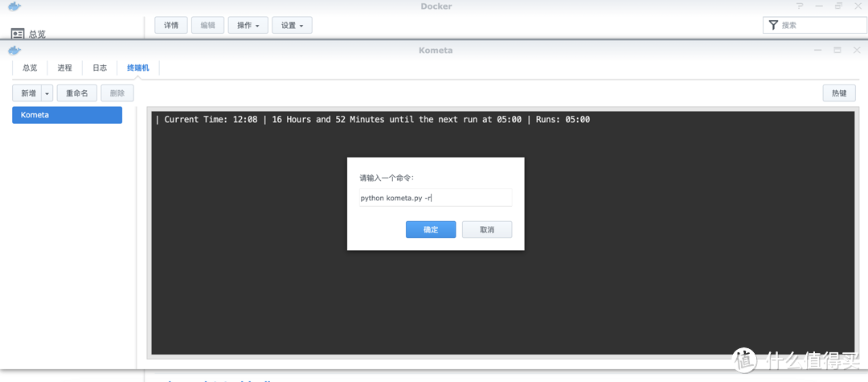Select the 终端机 terminal tab

(x=138, y=68)
